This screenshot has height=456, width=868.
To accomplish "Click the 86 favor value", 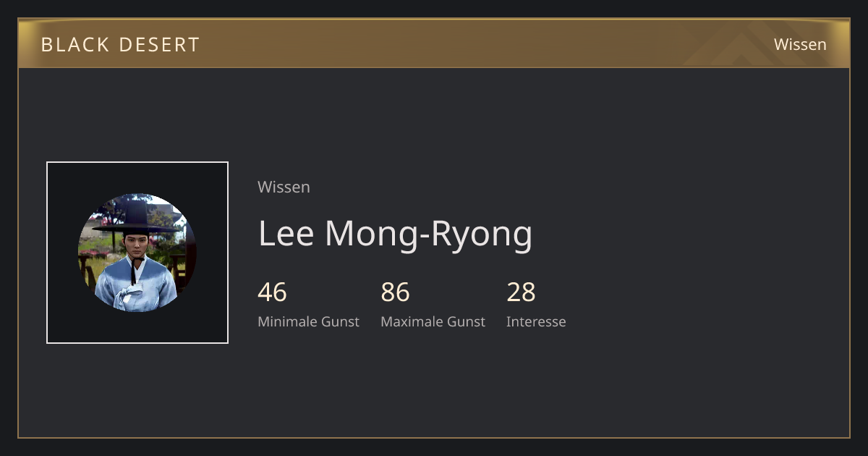I will coord(395,292).
